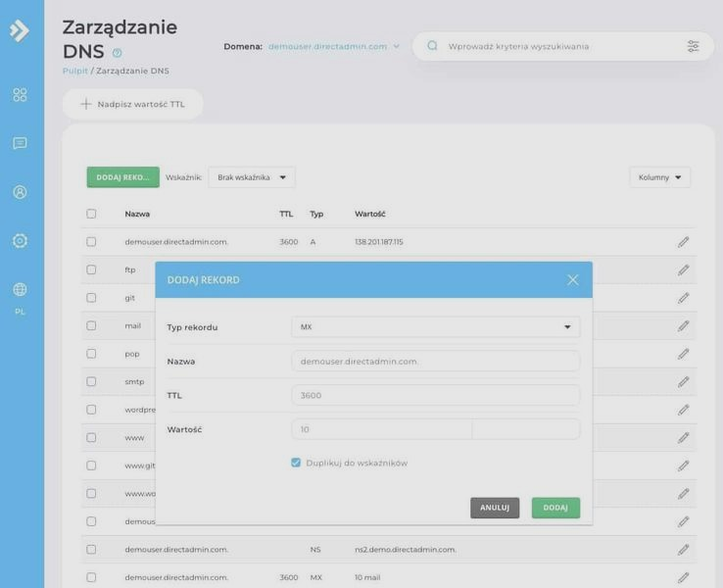Toggle select-all checkbox in table header
Screen dimensions: 723x588
pos(91,214)
